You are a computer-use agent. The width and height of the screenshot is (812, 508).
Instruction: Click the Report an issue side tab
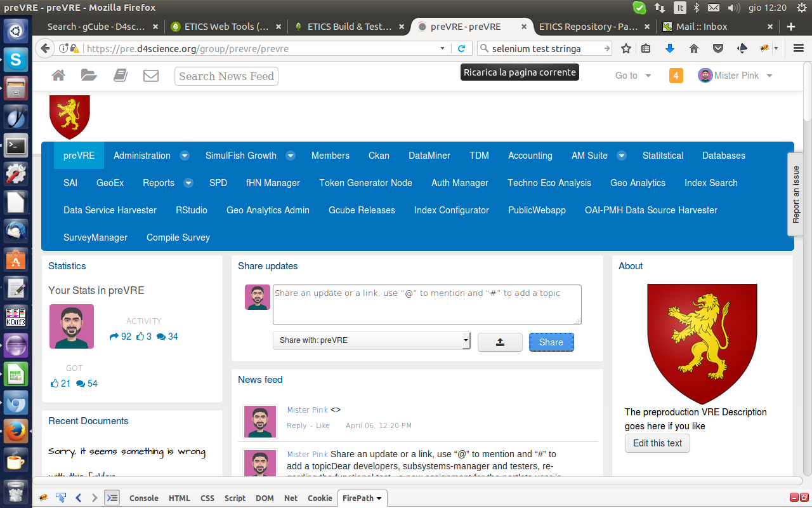[796, 194]
